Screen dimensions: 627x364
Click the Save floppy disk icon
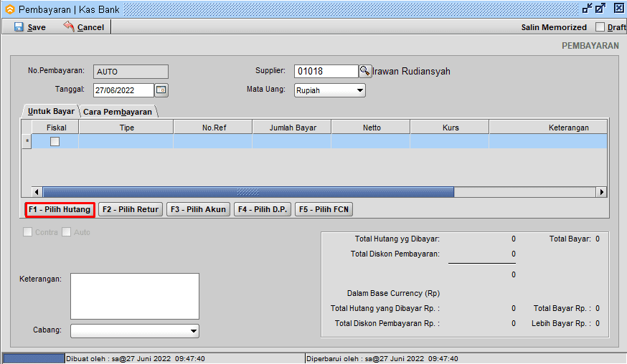[19, 27]
